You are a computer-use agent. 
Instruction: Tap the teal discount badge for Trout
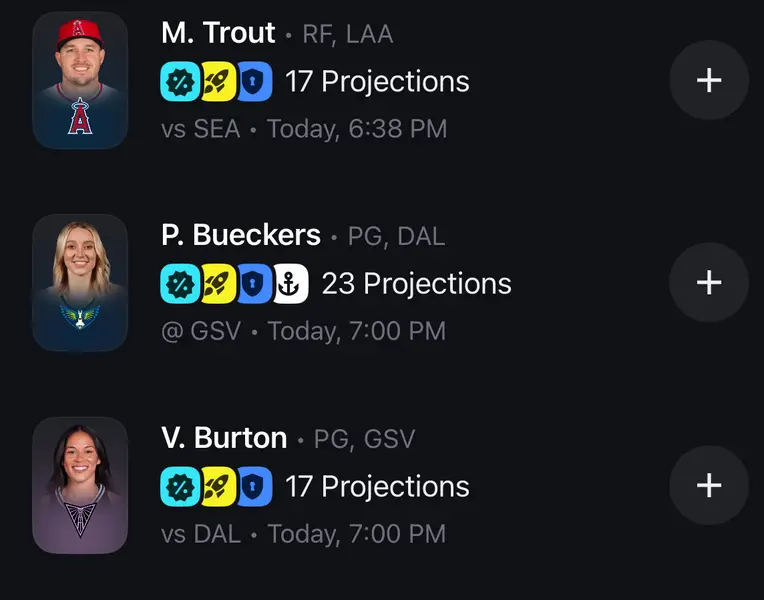click(x=181, y=81)
